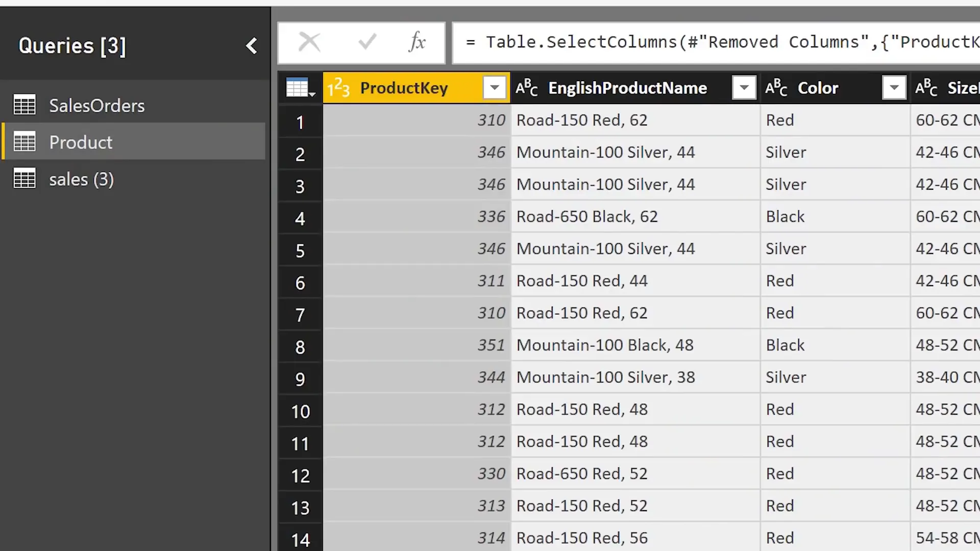980x551 pixels.
Task: Click the fx add step icon
Action: (x=417, y=42)
